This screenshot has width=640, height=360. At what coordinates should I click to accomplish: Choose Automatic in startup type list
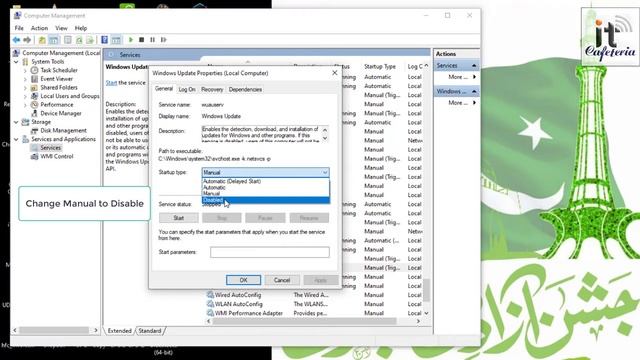[x=266, y=187]
